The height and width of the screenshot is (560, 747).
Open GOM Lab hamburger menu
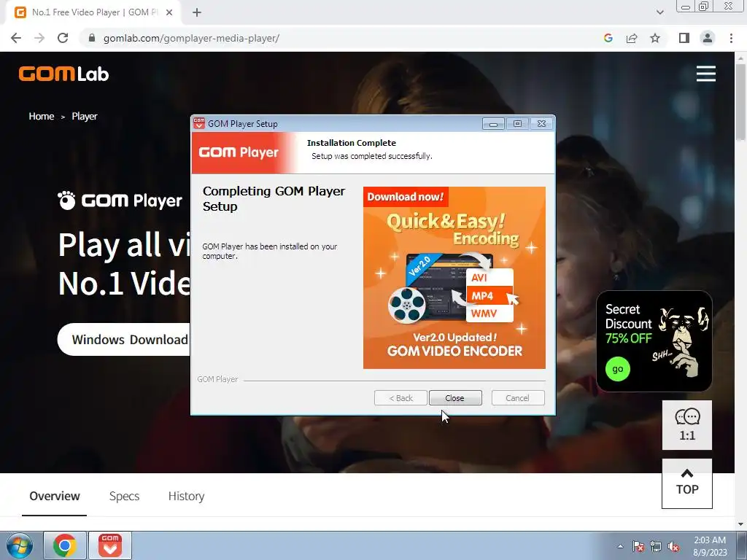coord(705,74)
